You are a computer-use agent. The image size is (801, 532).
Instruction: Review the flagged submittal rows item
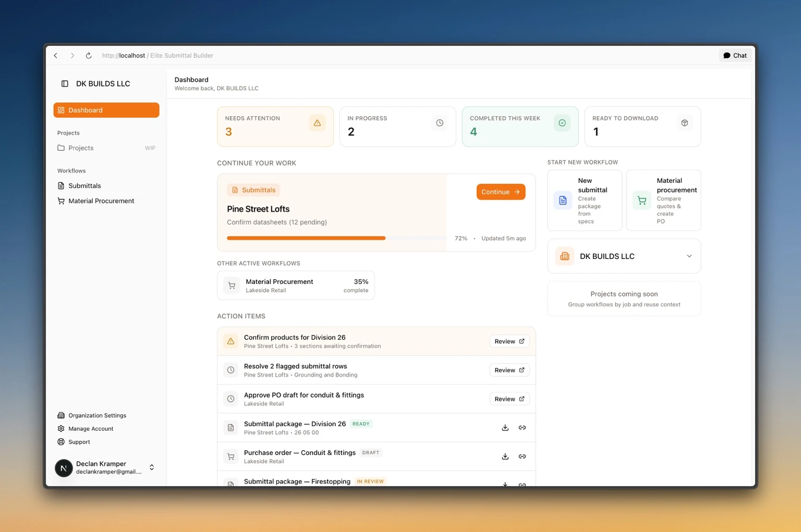click(x=508, y=370)
